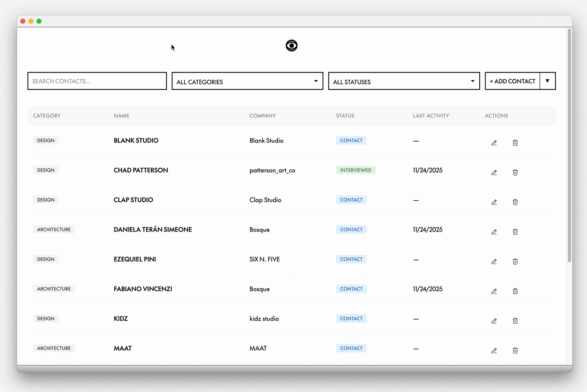Expand the Add Contact arrow menu
This screenshot has width=587, height=392.
tap(548, 81)
